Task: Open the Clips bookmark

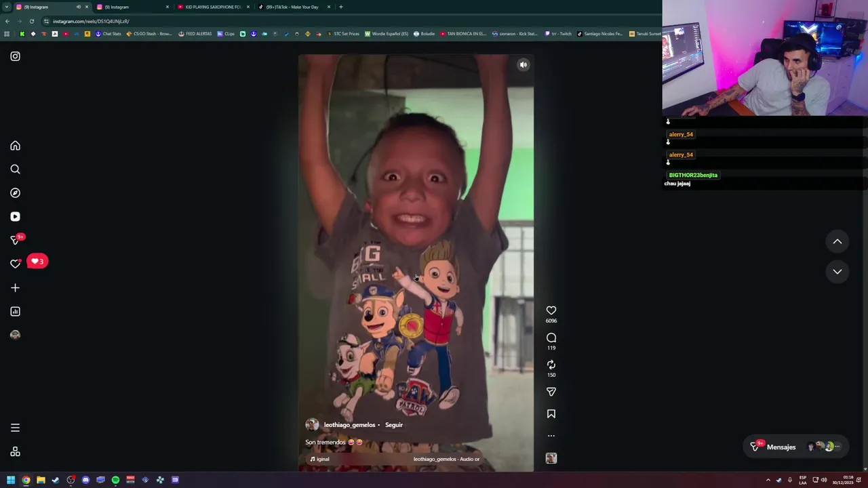Action: [x=226, y=34]
